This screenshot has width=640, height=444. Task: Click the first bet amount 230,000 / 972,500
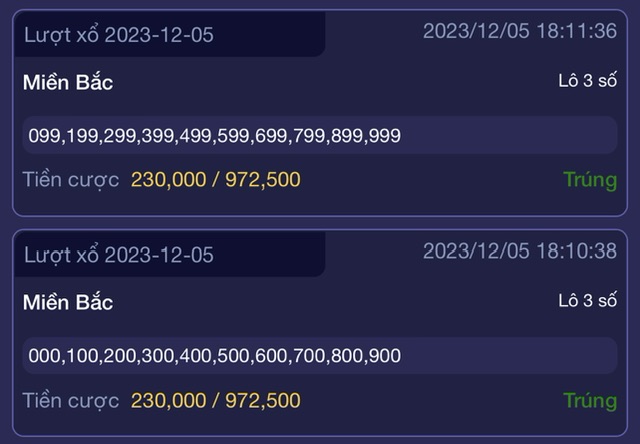point(216,180)
